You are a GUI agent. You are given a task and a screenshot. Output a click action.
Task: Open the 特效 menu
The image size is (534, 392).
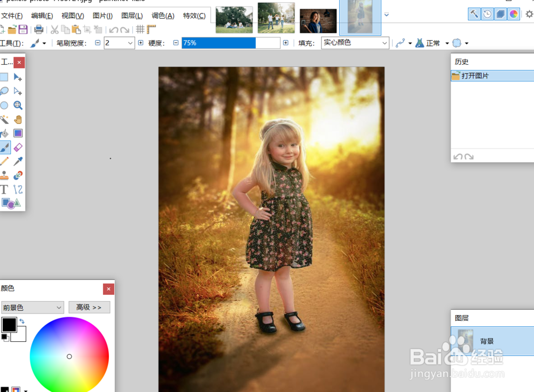[x=194, y=16]
